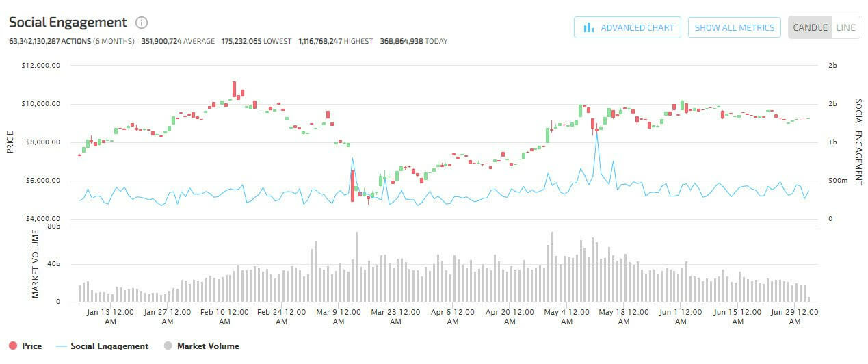868x364 pixels.
Task: Click the bar chart icon in Advanced Chart
Action: pyautogui.click(x=588, y=27)
